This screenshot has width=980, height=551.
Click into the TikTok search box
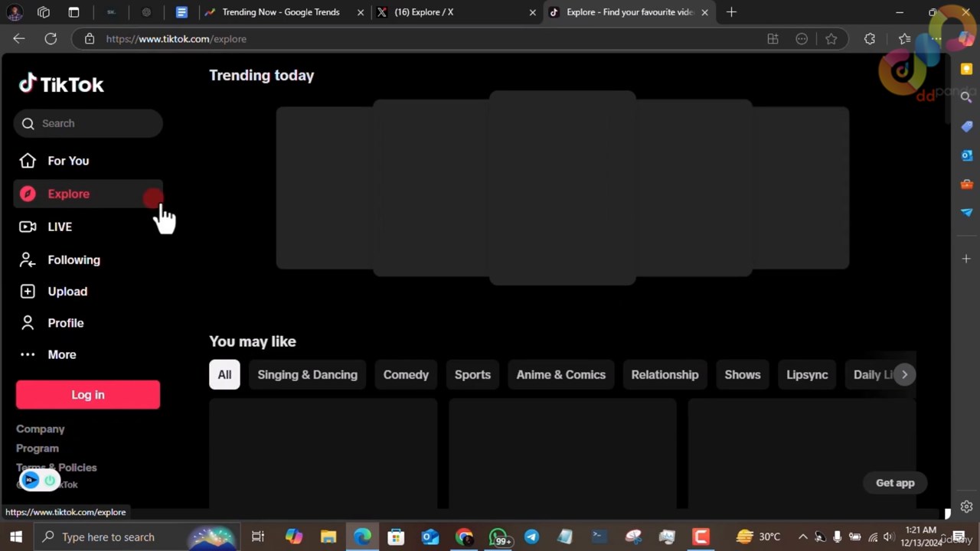click(88, 123)
